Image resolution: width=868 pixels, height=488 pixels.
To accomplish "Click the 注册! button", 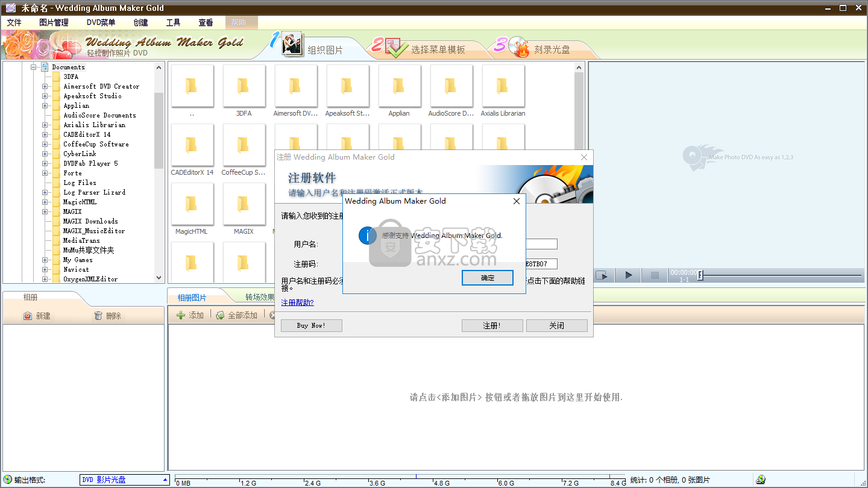I will tap(492, 325).
